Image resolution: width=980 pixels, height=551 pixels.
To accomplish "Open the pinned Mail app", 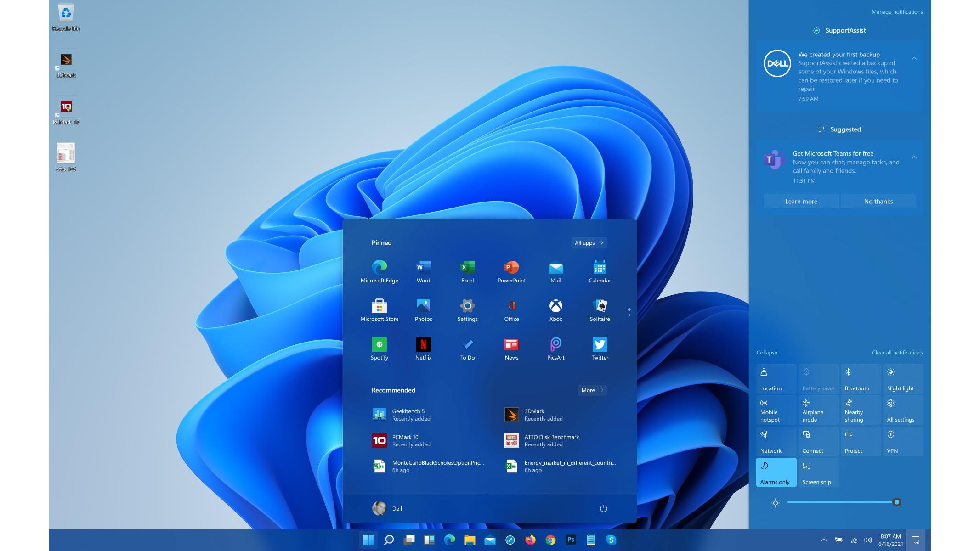I will point(555,272).
